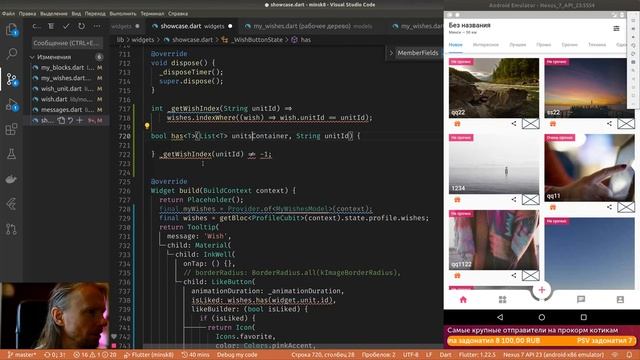Open Source Control view in activity bar

coord(11,79)
